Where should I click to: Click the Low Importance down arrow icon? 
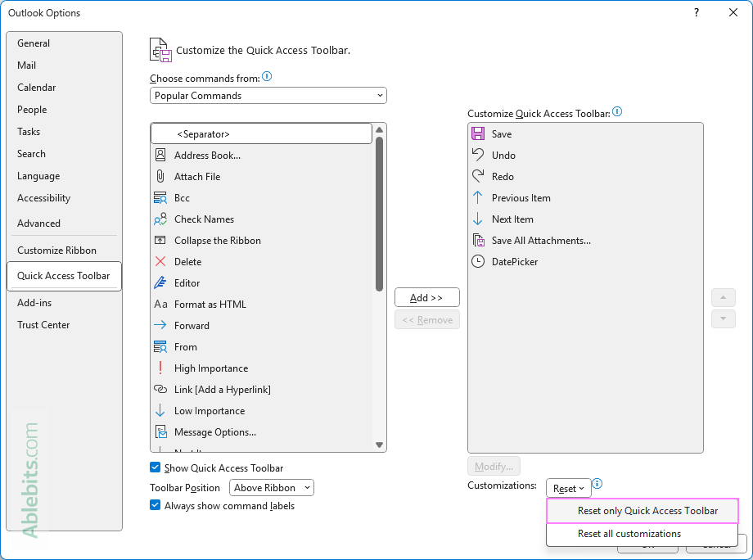[x=160, y=411]
